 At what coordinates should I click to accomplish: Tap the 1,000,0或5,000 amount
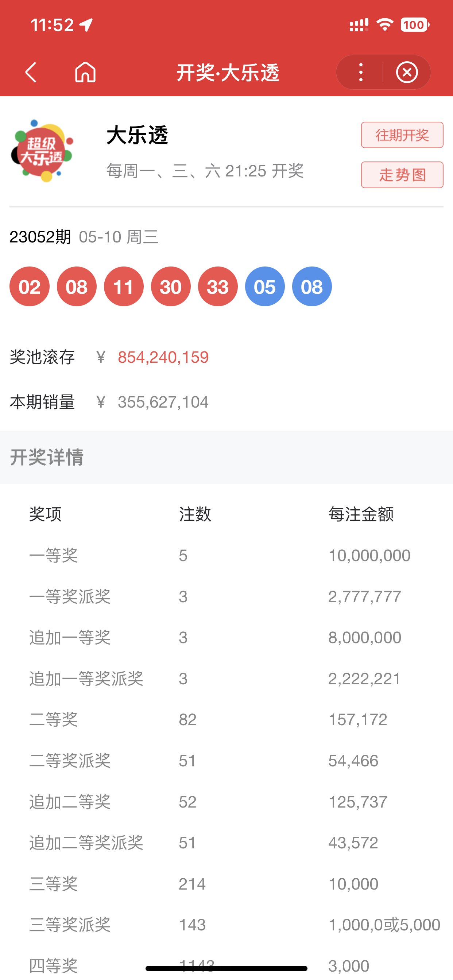coord(384,925)
